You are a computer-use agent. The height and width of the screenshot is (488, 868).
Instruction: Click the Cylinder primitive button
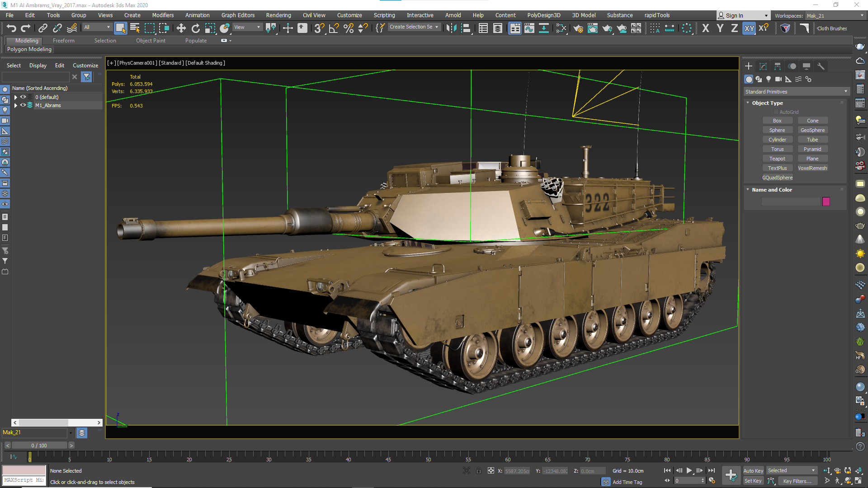coord(777,140)
